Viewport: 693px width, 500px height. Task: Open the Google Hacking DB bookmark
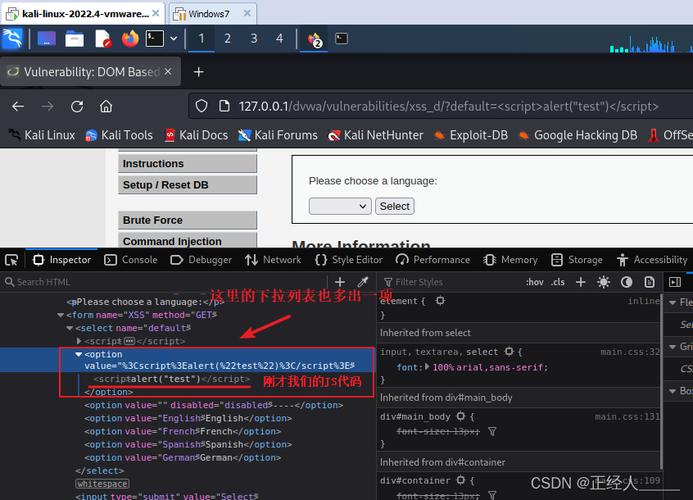pyautogui.click(x=578, y=135)
